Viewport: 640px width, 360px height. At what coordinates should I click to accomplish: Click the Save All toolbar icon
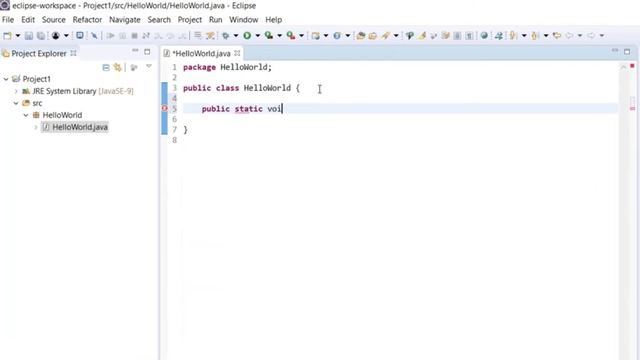point(41,36)
